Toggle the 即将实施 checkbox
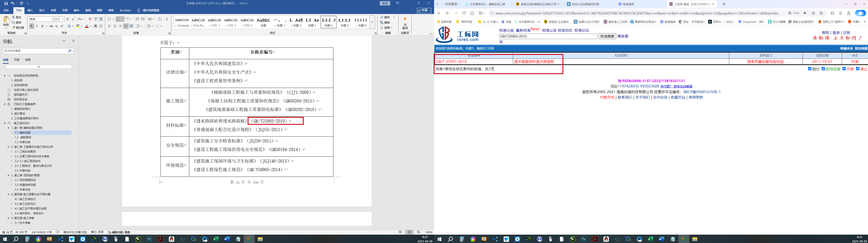868x243 pixels. [823, 69]
